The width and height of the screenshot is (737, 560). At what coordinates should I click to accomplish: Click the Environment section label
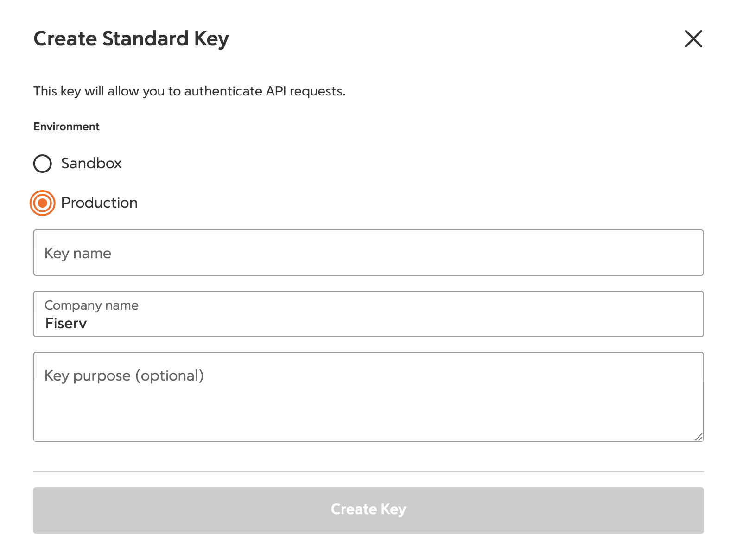click(x=66, y=127)
